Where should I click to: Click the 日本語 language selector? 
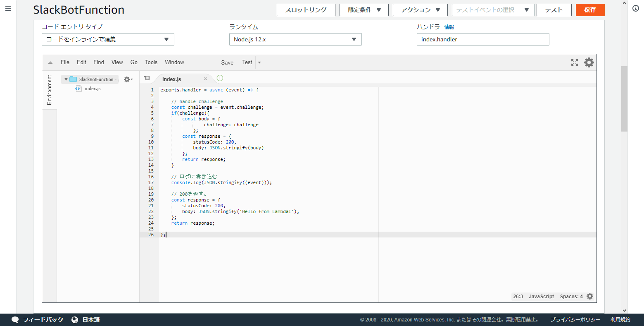pos(91,320)
